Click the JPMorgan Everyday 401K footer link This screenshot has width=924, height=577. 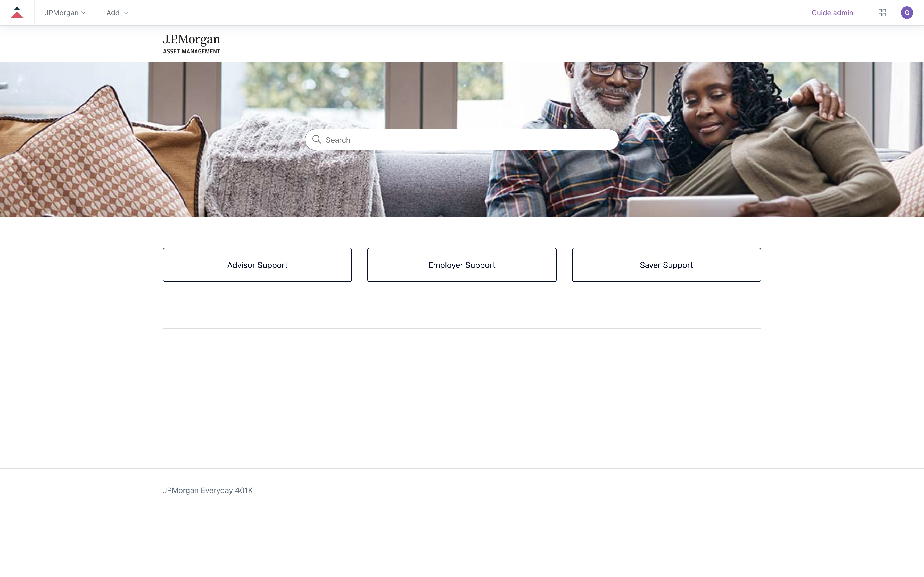(x=208, y=490)
